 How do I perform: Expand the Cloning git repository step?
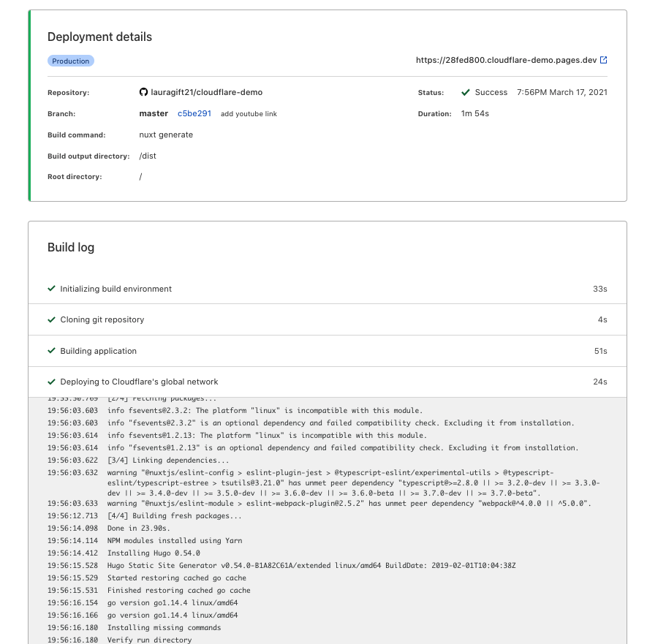click(102, 319)
